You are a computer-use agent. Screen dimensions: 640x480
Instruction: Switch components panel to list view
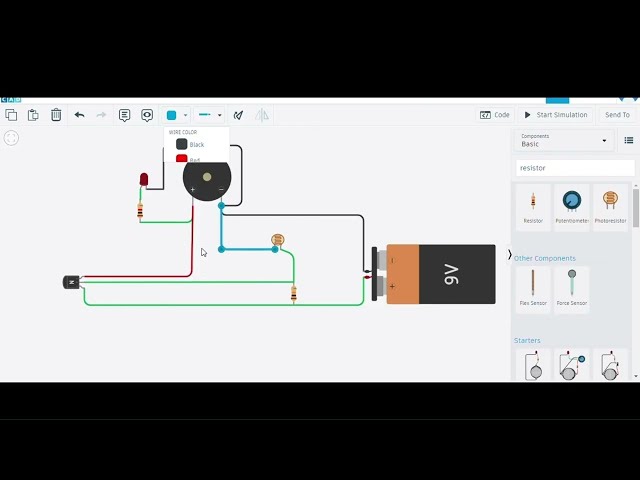(x=629, y=140)
